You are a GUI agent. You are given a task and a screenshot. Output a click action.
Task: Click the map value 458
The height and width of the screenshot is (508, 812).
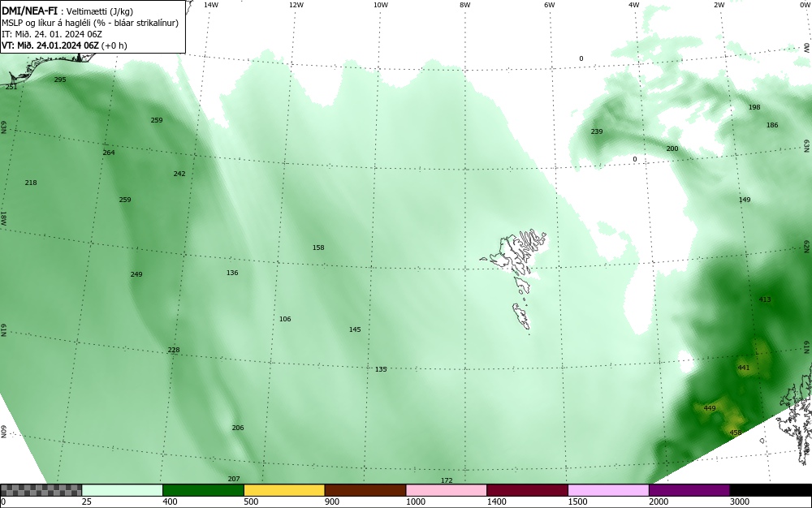[736, 433]
